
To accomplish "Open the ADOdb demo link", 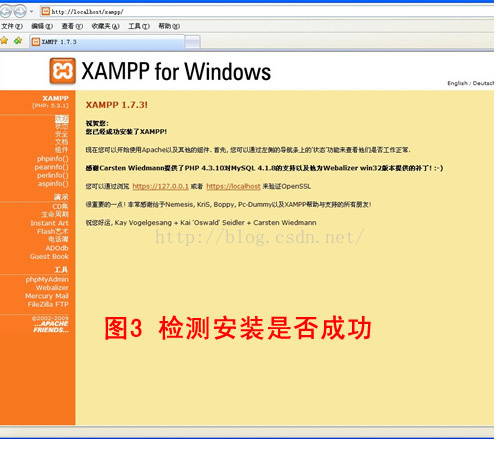I will (57, 248).
